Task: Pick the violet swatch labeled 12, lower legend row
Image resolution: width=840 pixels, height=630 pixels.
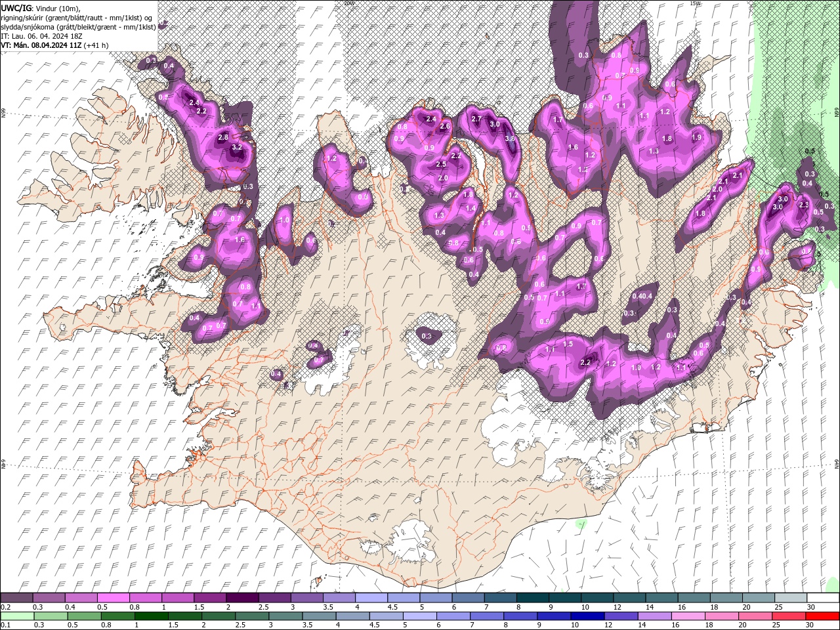Action: click(x=621, y=616)
